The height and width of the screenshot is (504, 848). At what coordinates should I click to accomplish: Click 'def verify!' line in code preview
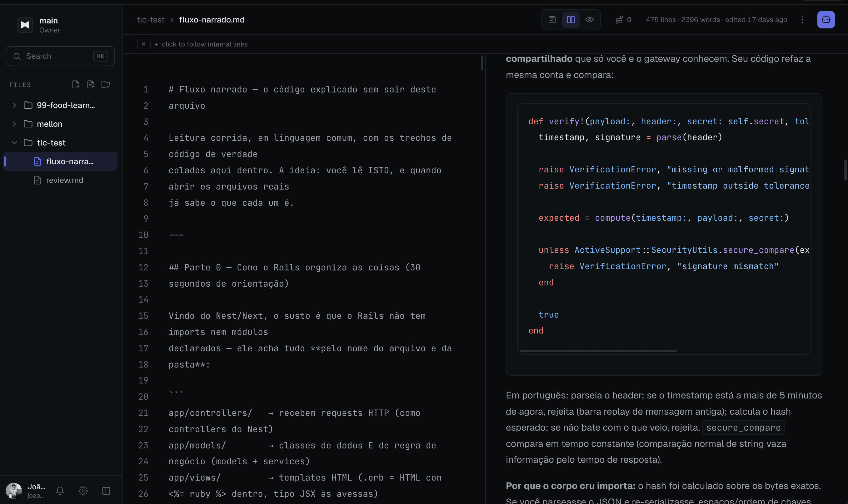coord(669,121)
